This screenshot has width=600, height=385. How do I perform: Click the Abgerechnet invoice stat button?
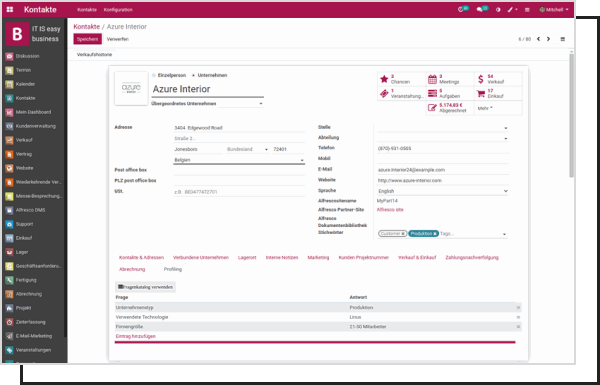[x=450, y=108]
